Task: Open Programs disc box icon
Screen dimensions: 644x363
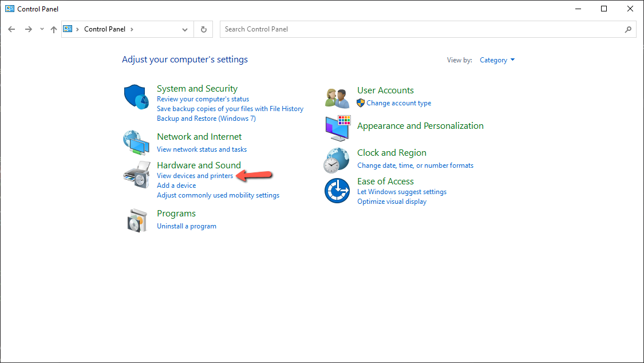Action: (x=137, y=220)
